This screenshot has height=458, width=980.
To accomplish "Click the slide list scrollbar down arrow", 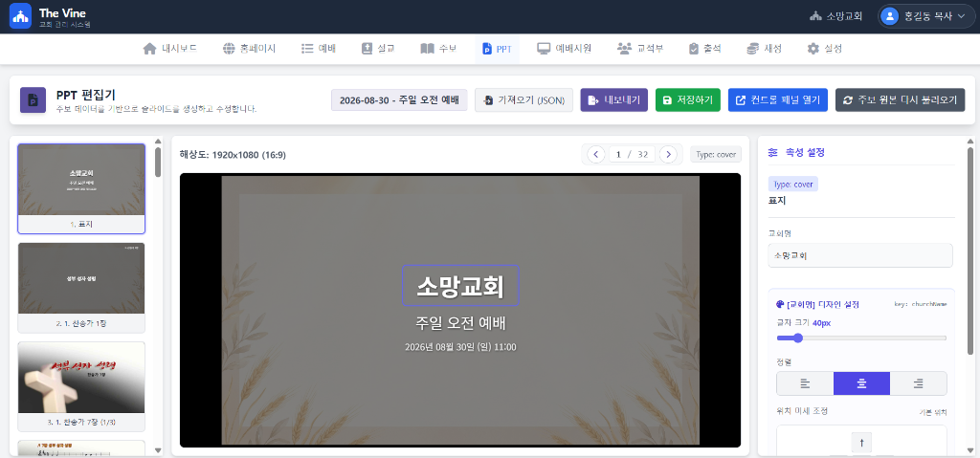I will (158, 450).
